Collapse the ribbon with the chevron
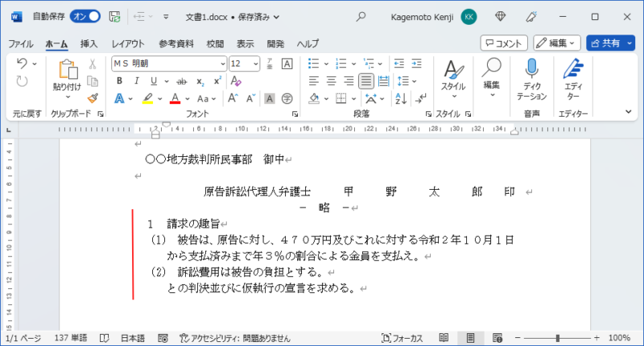Viewport: 644px width, 346px height. tap(628, 112)
